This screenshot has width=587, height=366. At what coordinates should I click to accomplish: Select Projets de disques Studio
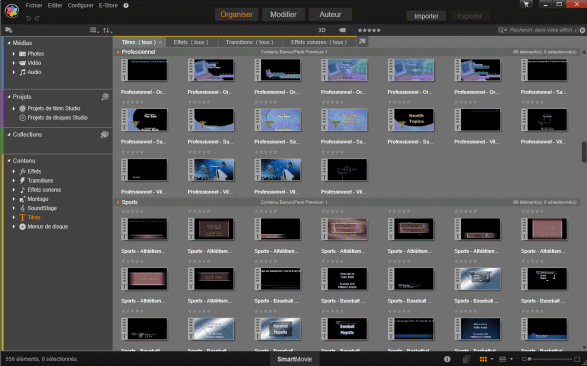pyautogui.click(x=57, y=118)
